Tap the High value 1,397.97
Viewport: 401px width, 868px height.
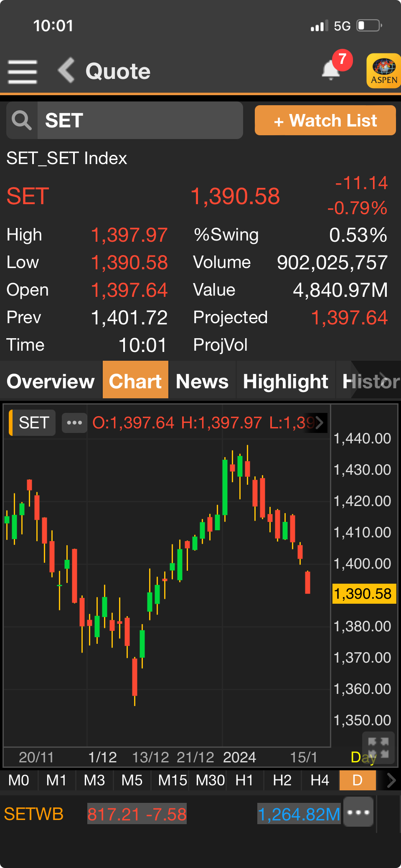point(129,235)
